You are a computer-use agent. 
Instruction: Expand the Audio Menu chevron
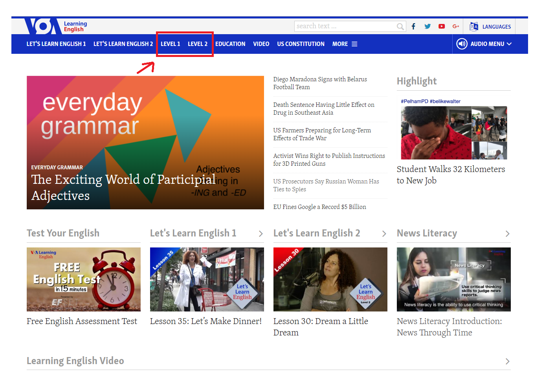(x=509, y=44)
